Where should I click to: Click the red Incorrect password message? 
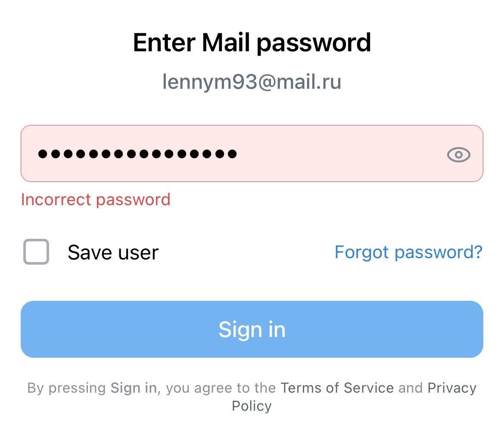96,200
